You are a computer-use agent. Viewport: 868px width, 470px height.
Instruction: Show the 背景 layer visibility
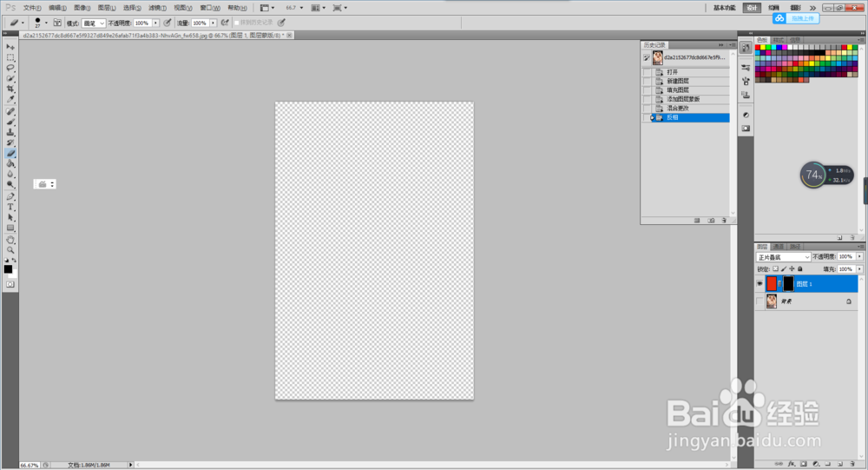759,301
